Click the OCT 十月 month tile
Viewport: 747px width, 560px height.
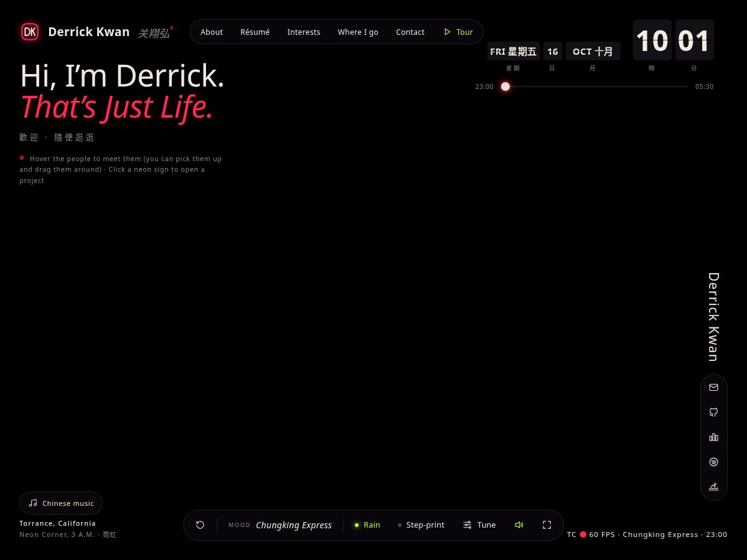593,52
